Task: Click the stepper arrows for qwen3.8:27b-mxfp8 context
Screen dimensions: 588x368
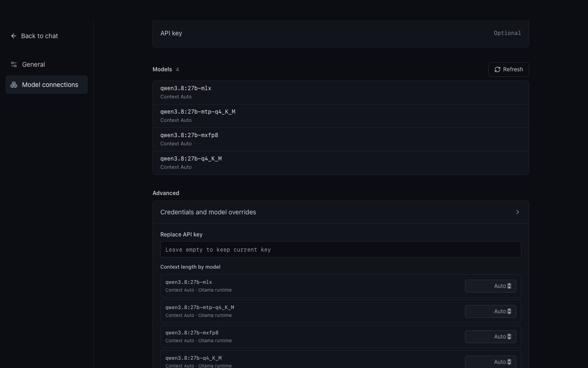Action: (x=509, y=337)
